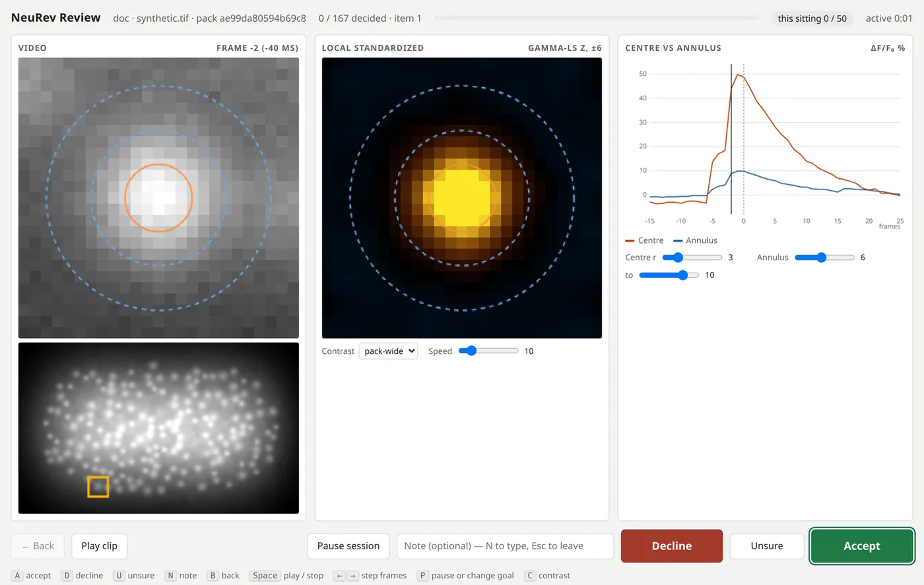Click the yellow centre of standardized image
This screenshot has width=924, height=585.
click(x=461, y=197)
